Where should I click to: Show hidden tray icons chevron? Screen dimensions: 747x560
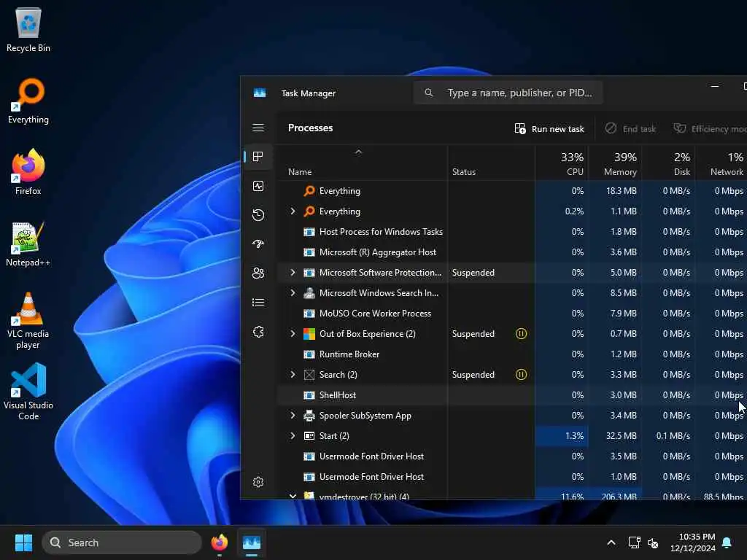tap(611, 542)
